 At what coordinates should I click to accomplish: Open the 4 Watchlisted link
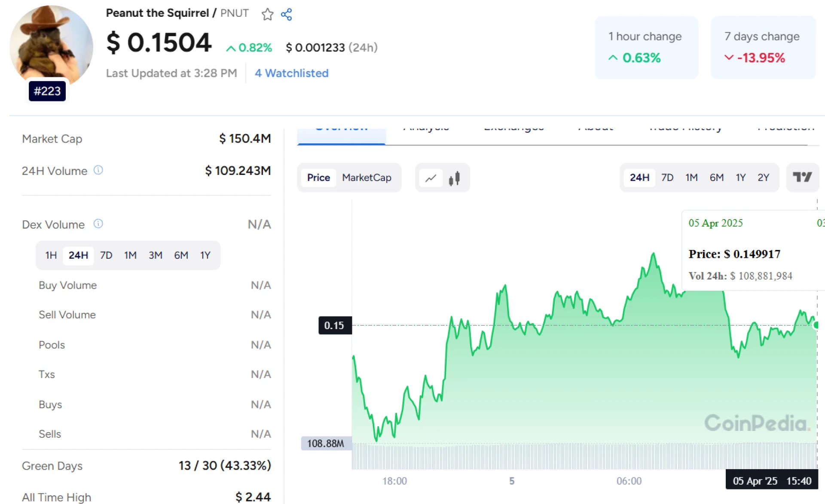[291, 73]
